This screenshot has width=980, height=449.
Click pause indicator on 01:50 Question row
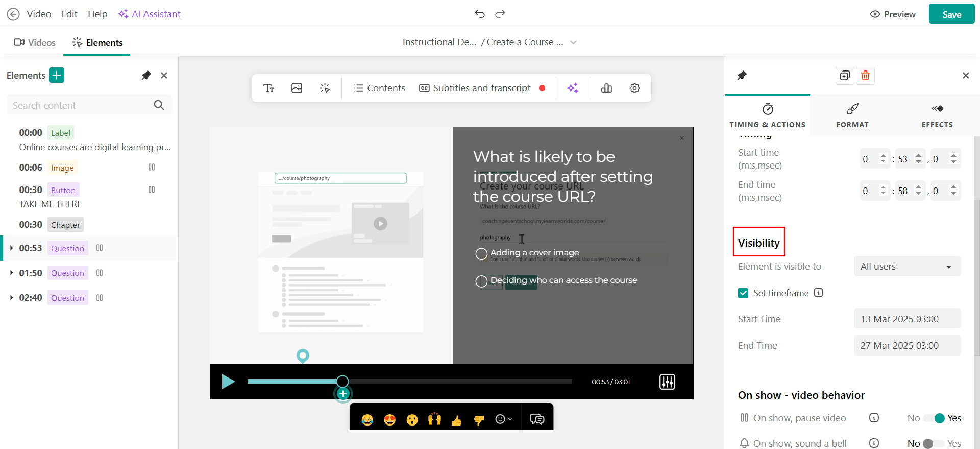[x=100, y=273]
